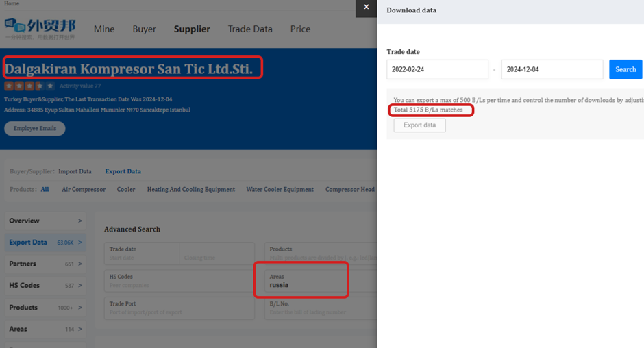Image resolution: width=644 pixels, height=348 pixels.
Task: Open the Buyer menu
Action: click(144, 29)
